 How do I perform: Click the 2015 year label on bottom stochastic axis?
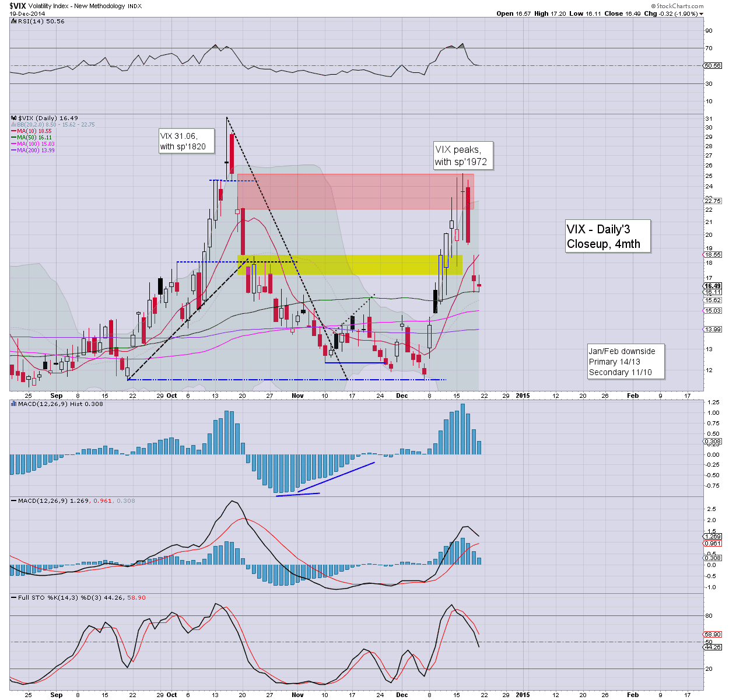coord(523,695)
